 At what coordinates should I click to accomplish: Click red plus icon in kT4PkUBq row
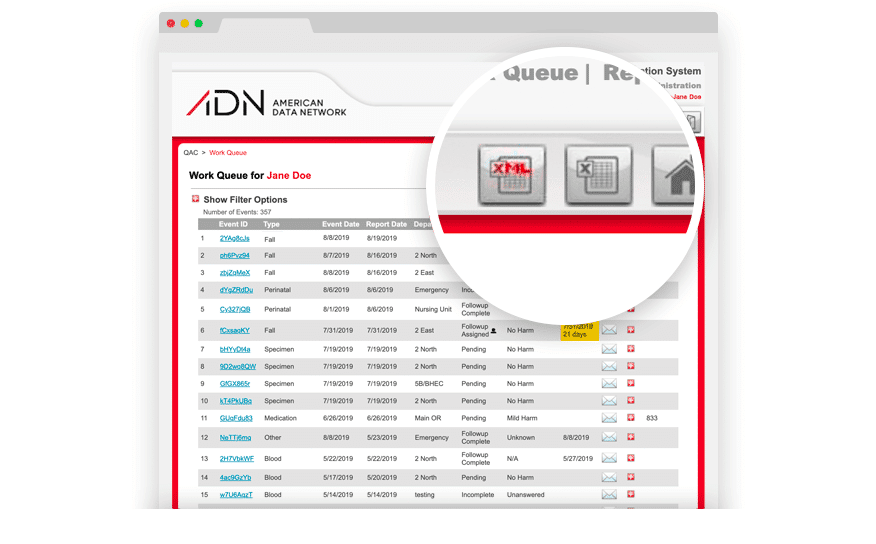tap(631, 400)
